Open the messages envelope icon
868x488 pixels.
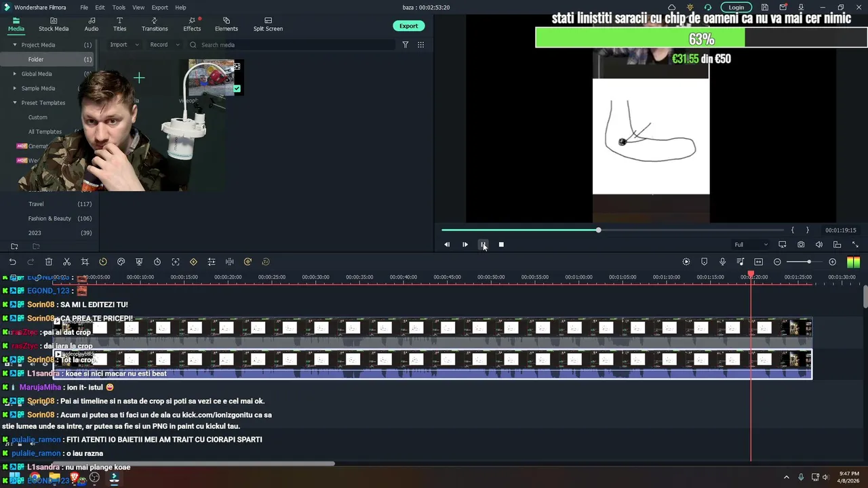click(783, 7)
